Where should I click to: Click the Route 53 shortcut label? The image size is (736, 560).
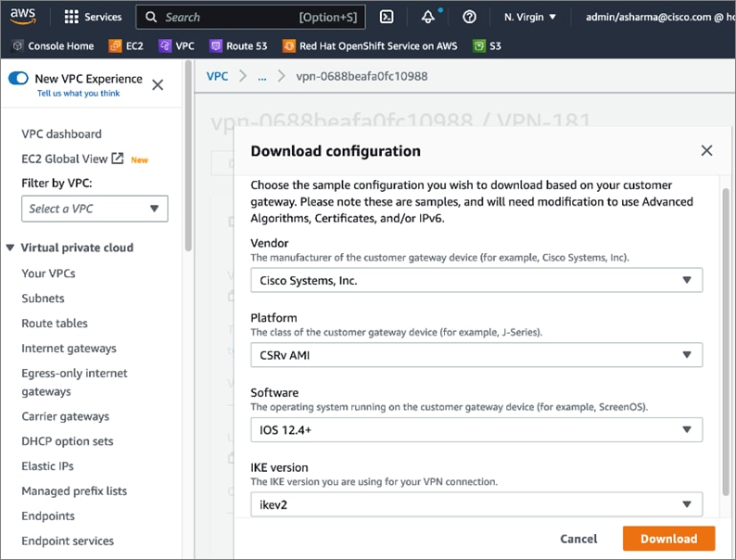[x=247, y=45]
